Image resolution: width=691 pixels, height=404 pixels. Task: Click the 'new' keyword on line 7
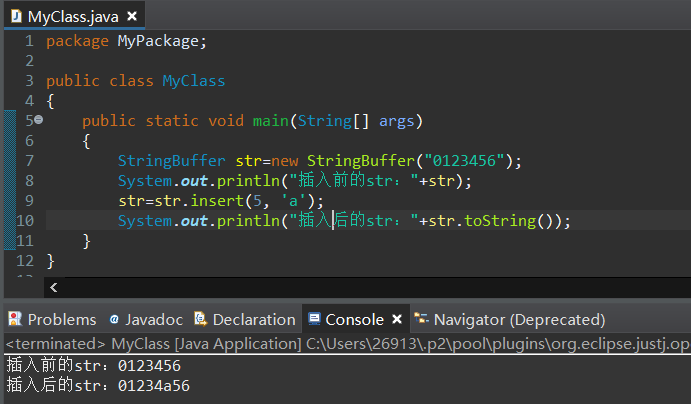point(285,161)
